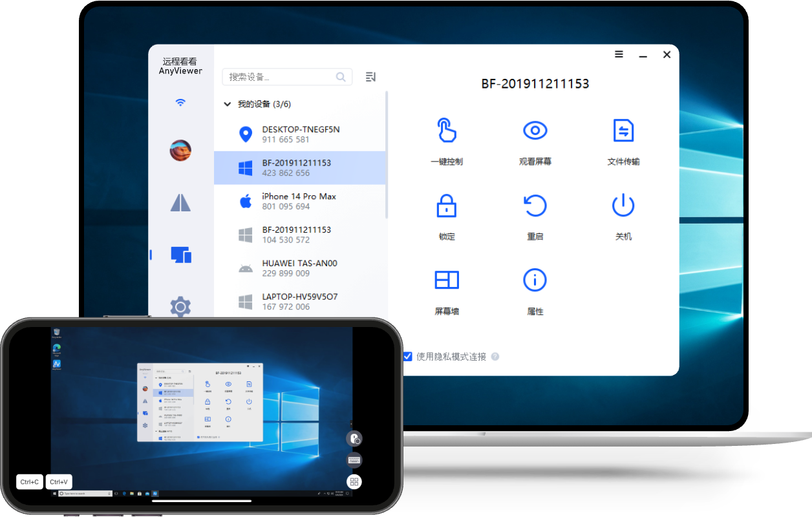Select device DESKTOP-TNEGF5N
Screen dimensions: 812x517
300,134
